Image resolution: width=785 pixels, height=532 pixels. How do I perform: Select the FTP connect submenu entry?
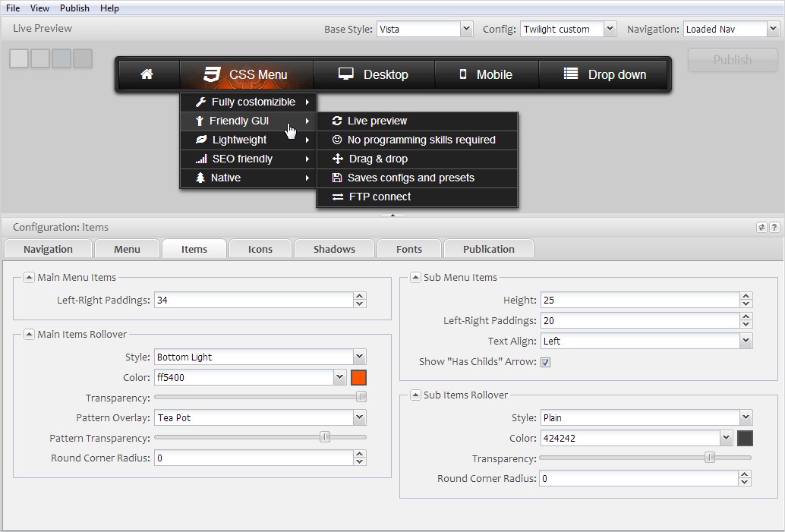click(x=380, y=197)
